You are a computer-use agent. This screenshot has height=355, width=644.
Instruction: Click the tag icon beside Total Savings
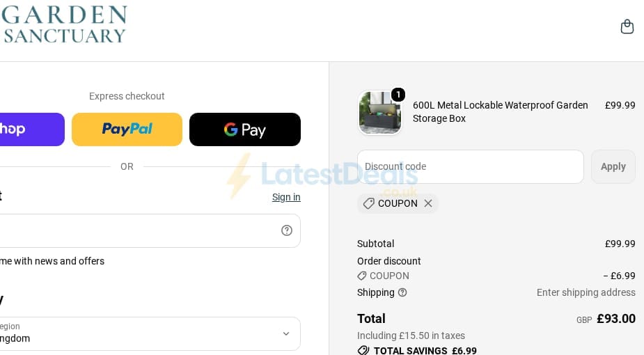363,351
